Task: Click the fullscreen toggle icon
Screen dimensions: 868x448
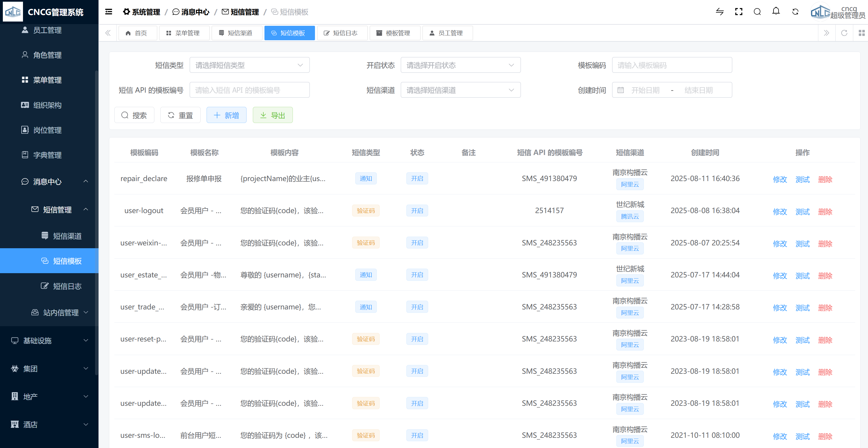Action: click(739, 12)
